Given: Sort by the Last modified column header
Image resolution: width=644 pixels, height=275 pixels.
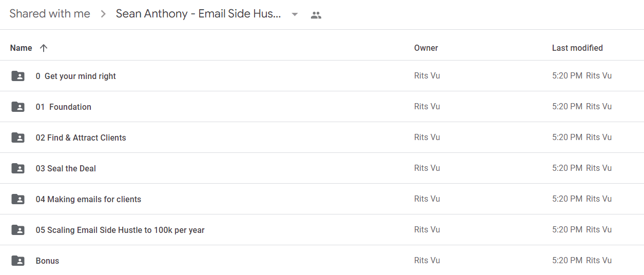Looking at the screenshot, I should [x=577, y=48].
